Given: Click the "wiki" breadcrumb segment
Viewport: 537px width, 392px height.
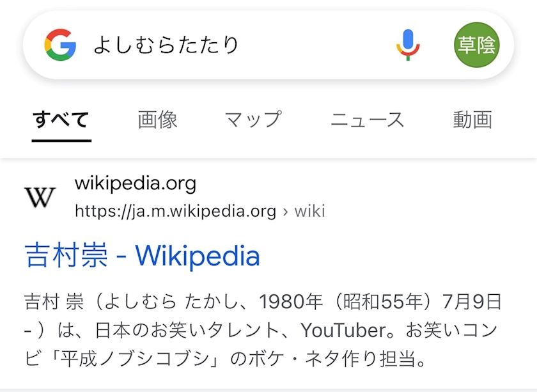Looking at the screenshot, I should pos(310,211).
